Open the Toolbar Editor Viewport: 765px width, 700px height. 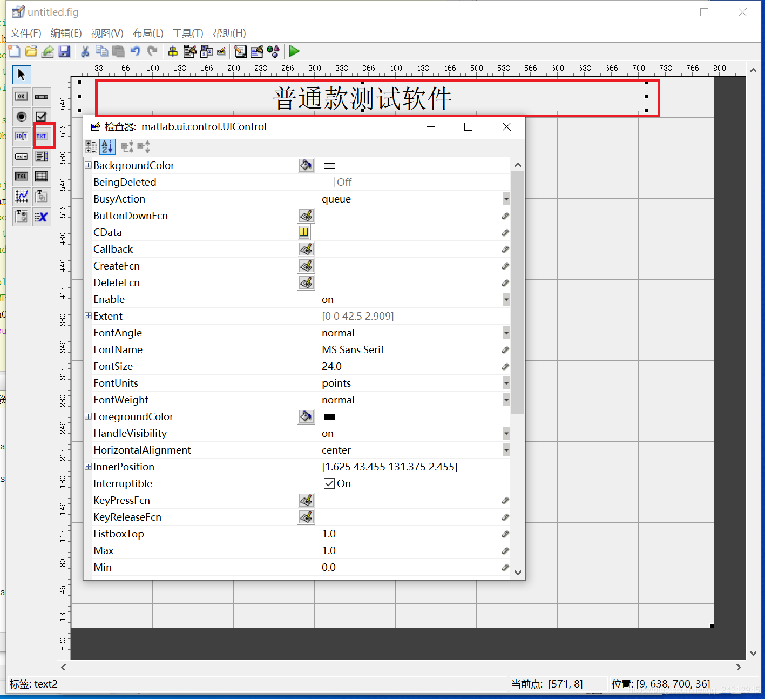tap(221, 51)
